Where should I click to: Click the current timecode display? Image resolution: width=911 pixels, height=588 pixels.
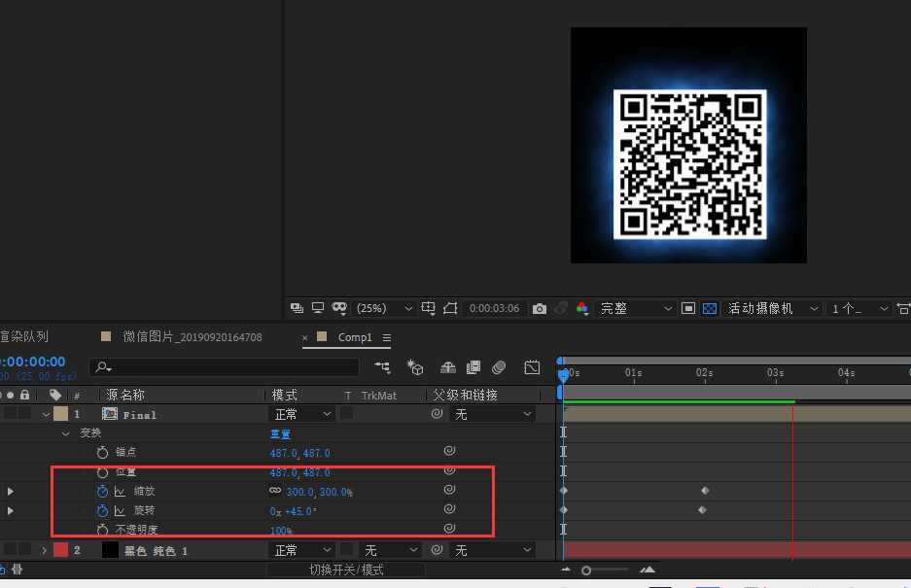32,362
